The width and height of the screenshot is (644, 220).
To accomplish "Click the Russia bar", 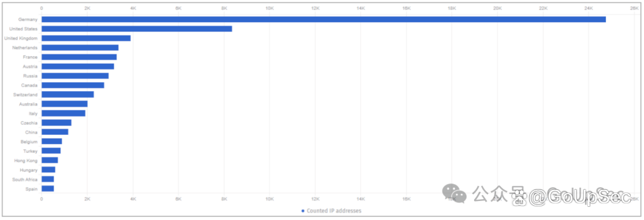I will coord(75,76).
